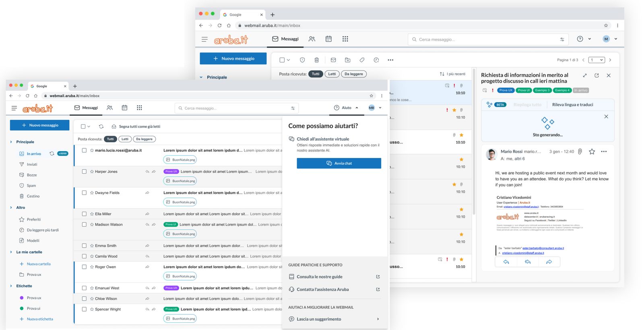
Task: Open more options for Mario Rossi message
Action: 604,152
